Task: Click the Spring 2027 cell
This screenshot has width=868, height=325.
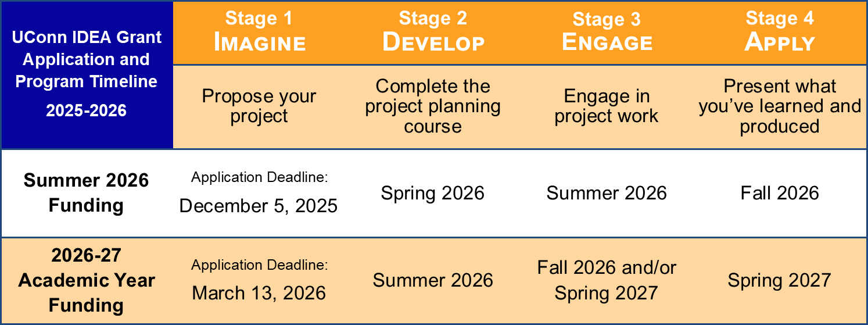Action: pos(780,280)
